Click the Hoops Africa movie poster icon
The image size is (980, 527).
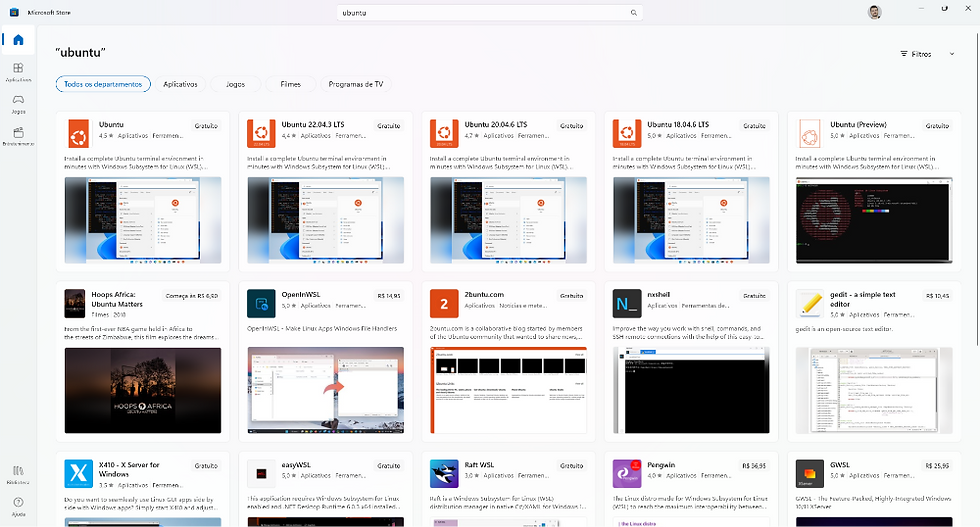pos(75,304)
